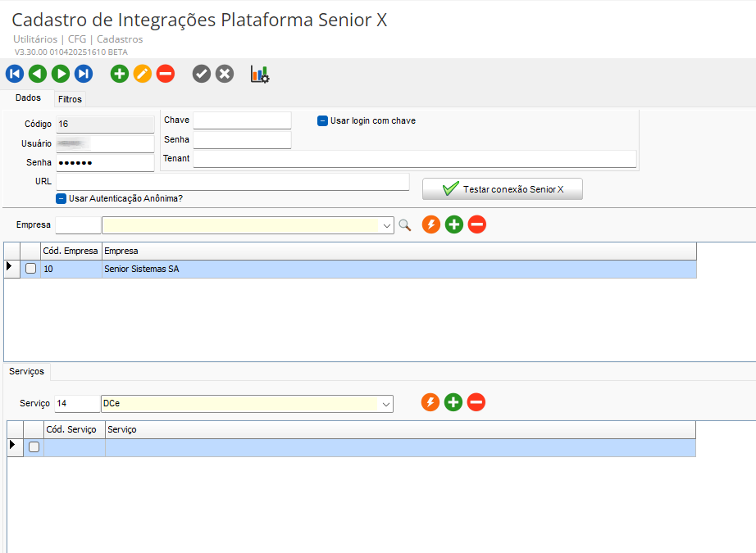Image resolution: width=756 pixels, height=553 pixels.
Task: Expand the Empresa dropdown list
Action: 387,225
